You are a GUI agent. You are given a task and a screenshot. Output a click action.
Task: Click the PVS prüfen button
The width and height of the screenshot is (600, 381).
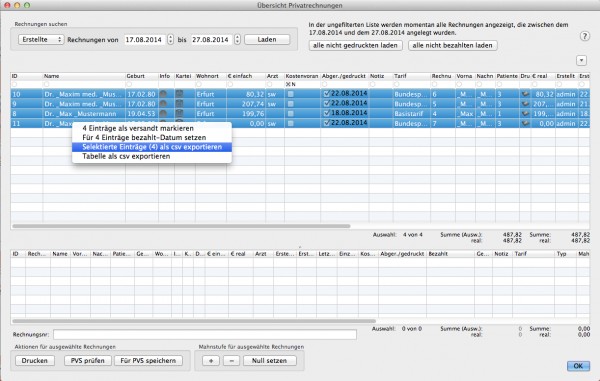point(88,361)
